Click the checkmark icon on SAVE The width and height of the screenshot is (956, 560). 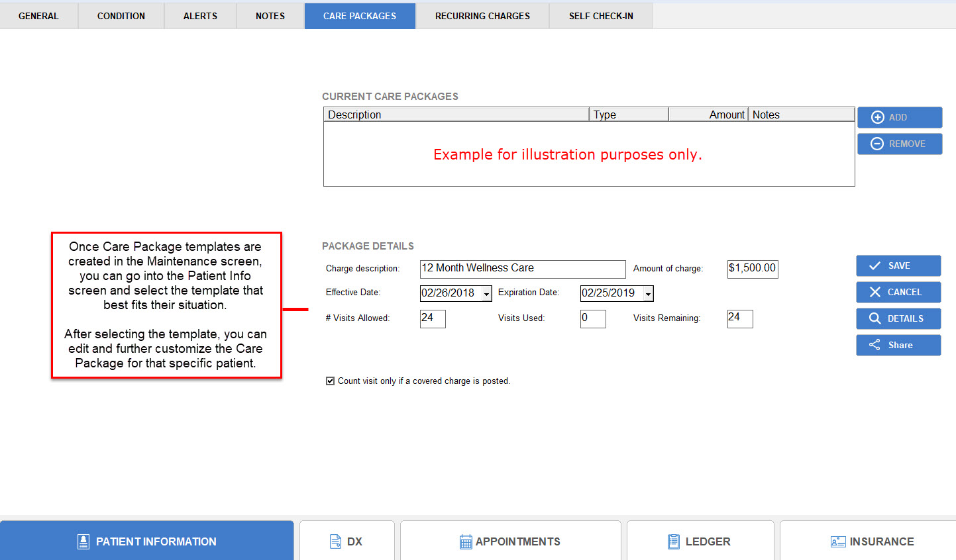point(875,265)
